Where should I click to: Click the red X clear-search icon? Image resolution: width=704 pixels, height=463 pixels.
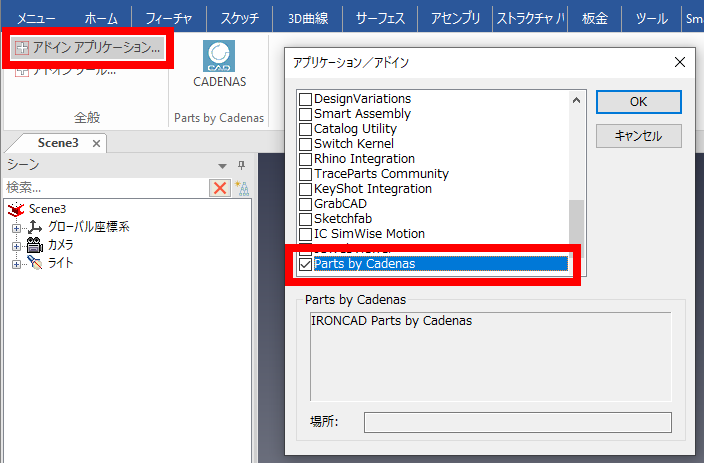[220, 188]
